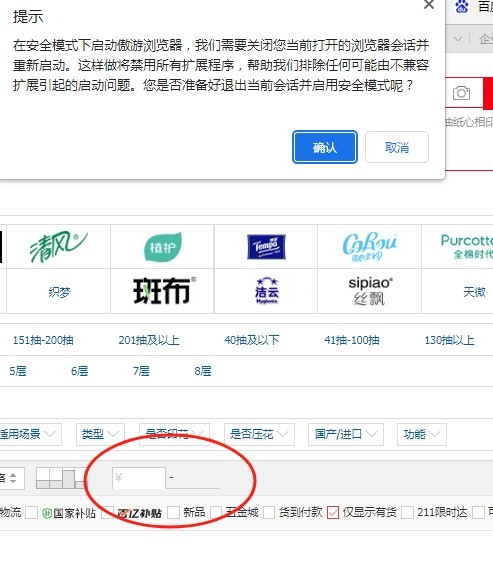Expand the 功能 filter dropdown

(422, 435)
